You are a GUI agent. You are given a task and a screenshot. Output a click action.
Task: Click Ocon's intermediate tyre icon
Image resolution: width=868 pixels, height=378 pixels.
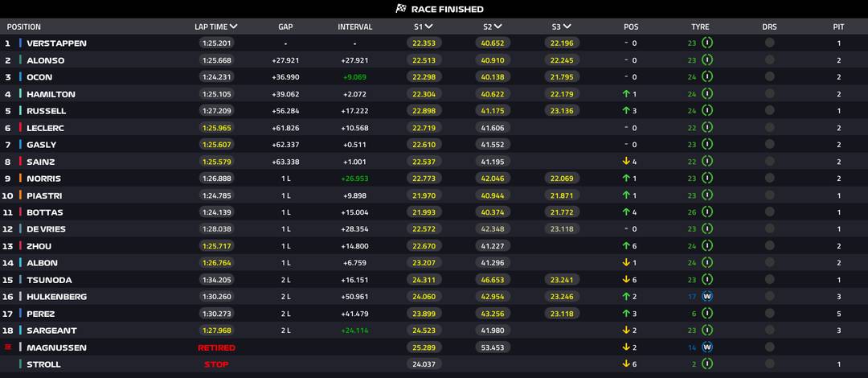(x=707, y=76)
